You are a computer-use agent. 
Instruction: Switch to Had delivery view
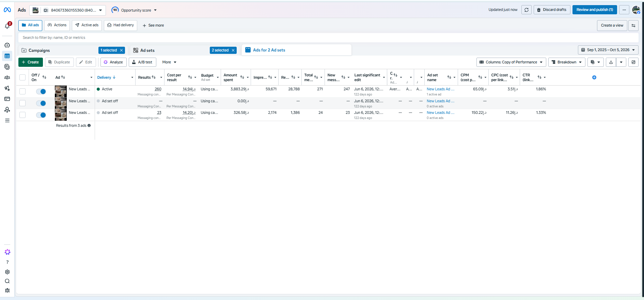(121, 25)
